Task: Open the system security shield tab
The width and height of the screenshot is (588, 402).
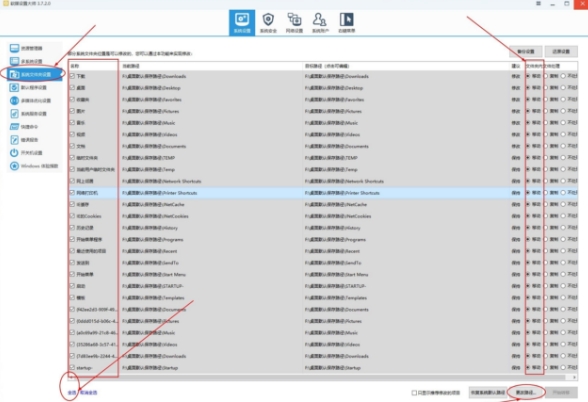Action: (x=268, y=23)
